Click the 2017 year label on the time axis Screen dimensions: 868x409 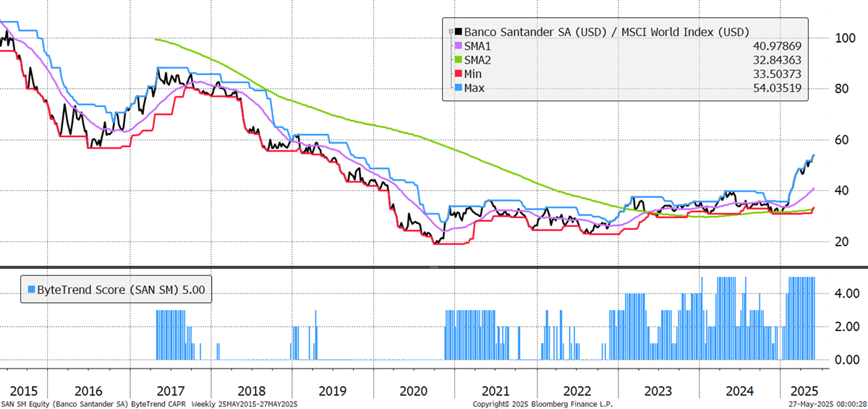click(x=170, y=391)
